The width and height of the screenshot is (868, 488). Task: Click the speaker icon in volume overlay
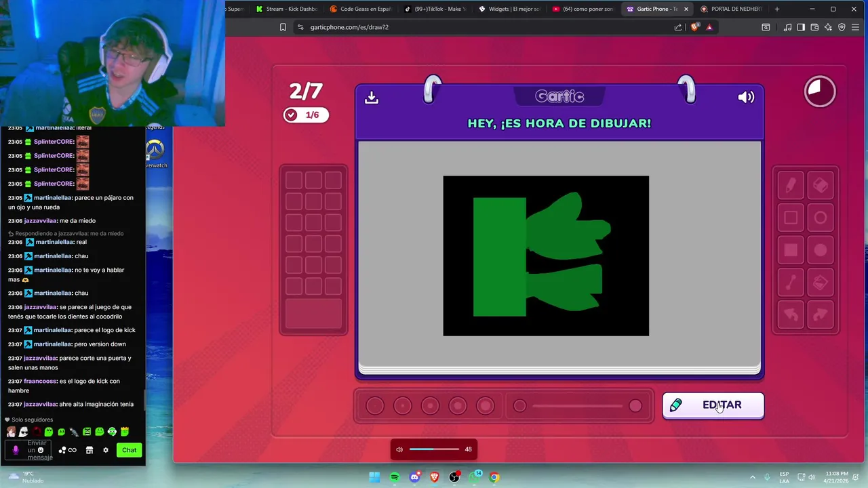[x=399, y=449]
